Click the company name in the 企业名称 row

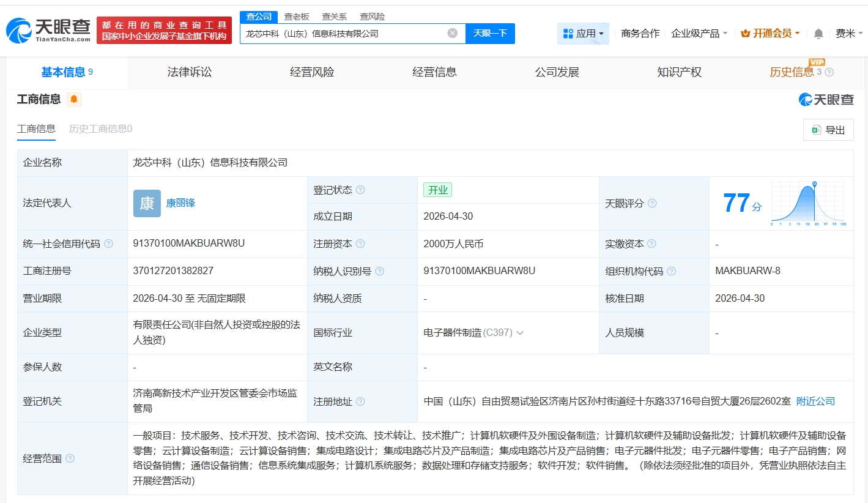(210, 163)
